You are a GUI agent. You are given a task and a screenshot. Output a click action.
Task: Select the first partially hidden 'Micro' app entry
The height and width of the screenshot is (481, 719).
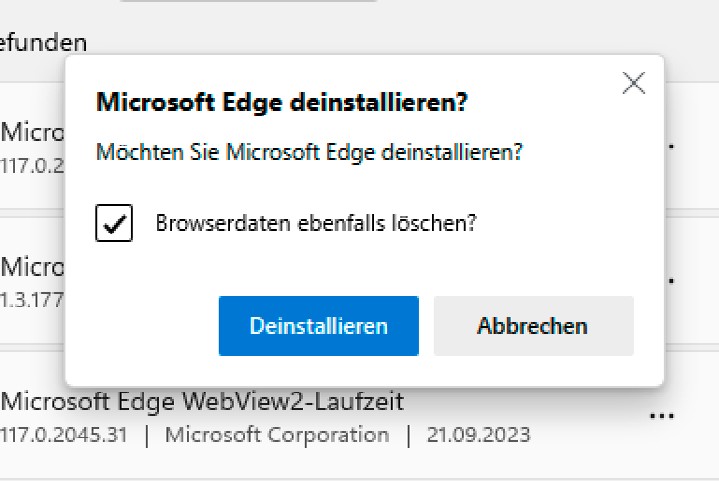click(x=32, y=131)
